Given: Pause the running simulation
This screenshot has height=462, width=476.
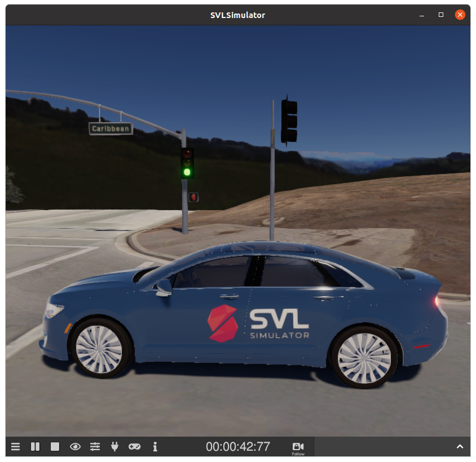Looking at the screenshot, I should click(35, 447).
